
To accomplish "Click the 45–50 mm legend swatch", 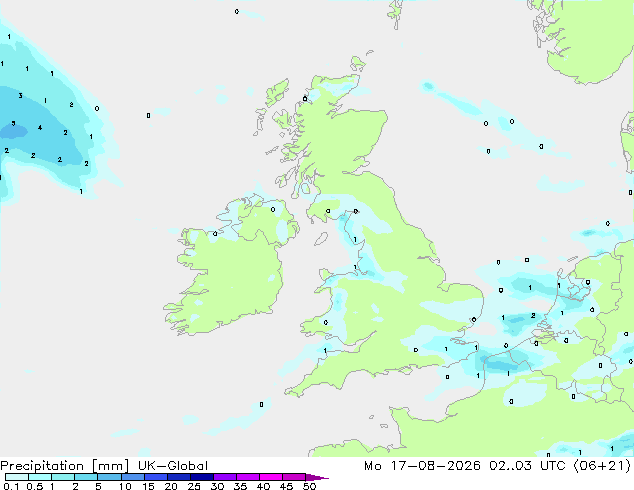I will pyautogui.click(x=294, y=477).
